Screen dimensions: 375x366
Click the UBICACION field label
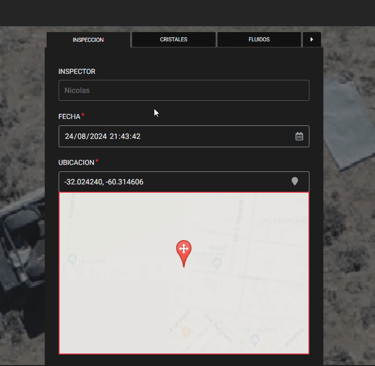point(76,163)
